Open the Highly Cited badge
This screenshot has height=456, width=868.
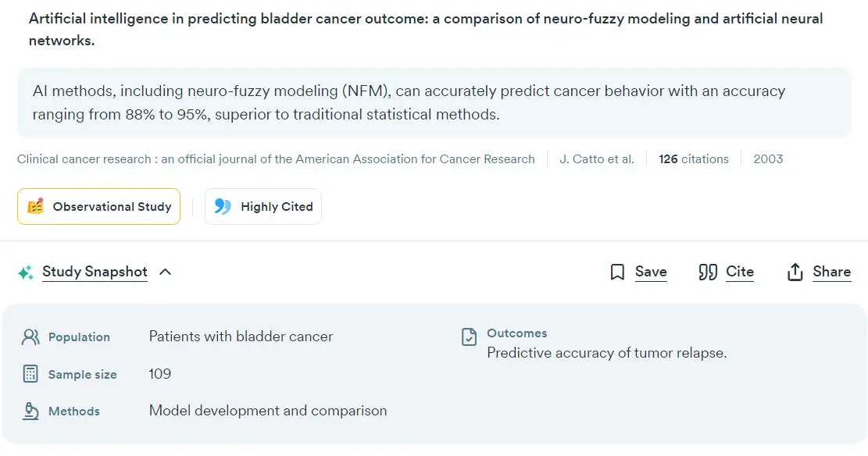pos(263,206)
